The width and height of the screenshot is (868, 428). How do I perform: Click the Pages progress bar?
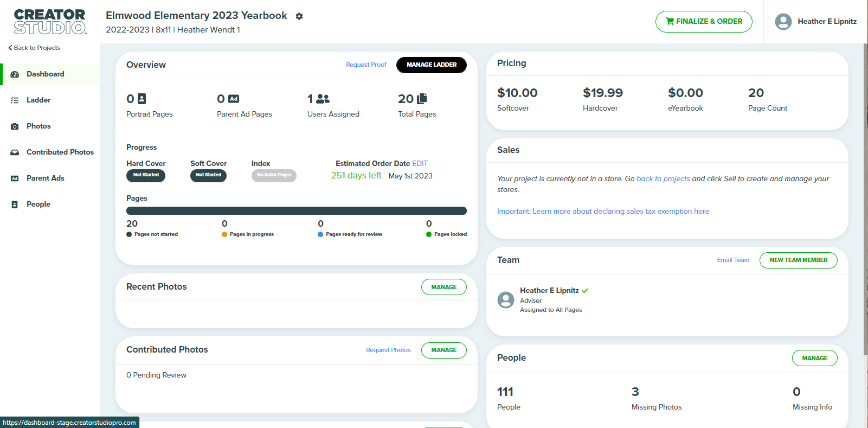pos(297,210)
